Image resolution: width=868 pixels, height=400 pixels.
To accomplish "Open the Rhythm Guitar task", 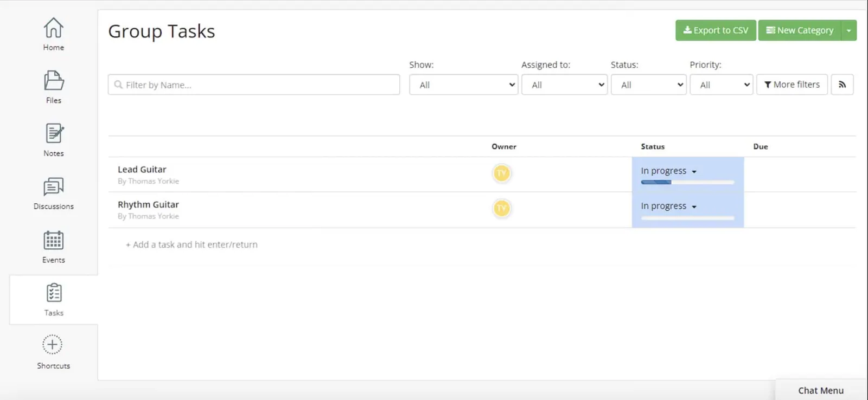I will [x=148, y=204].
